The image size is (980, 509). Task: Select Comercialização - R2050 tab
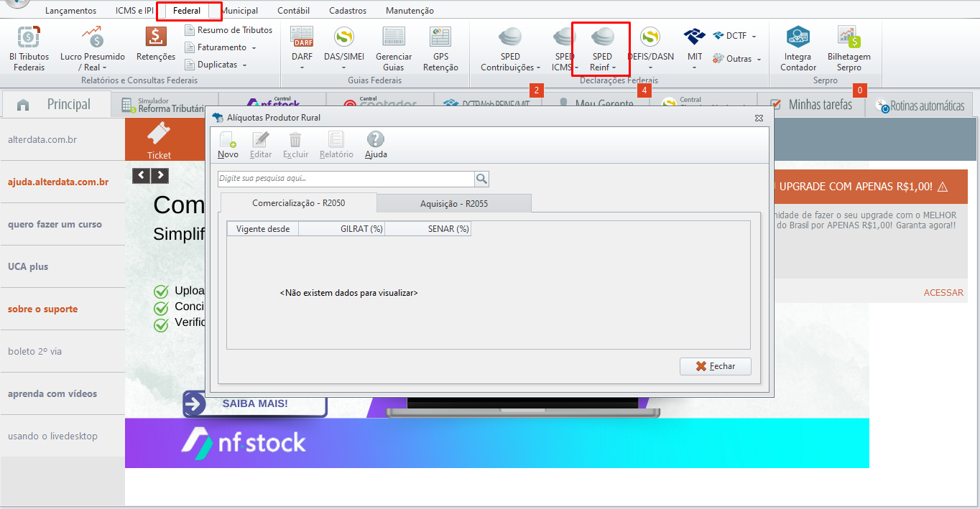click(x=298, y=203)
